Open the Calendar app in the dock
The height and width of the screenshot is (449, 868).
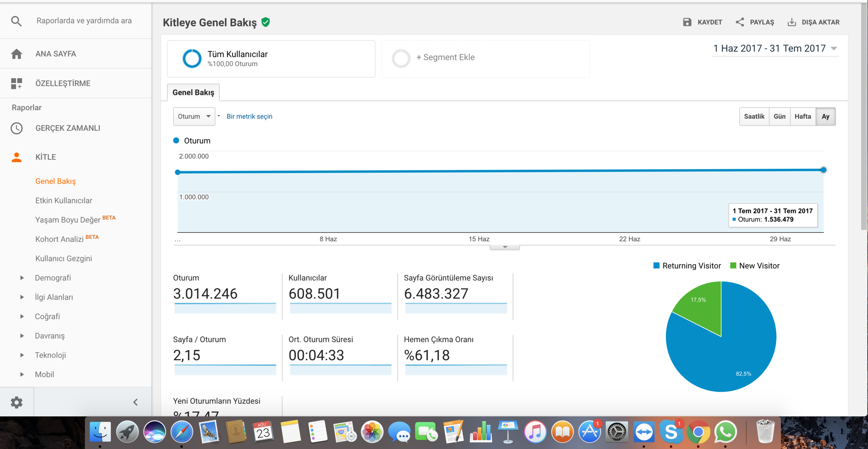[x=263, y=432]
